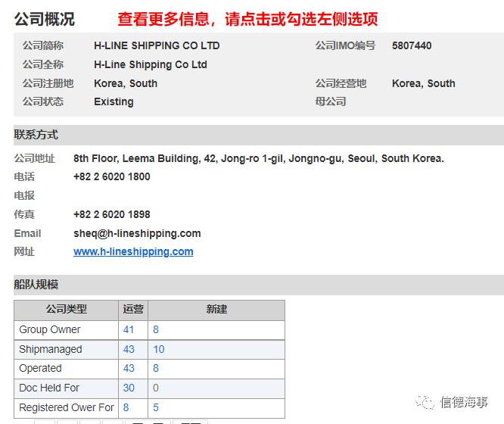Click the 电报 field label
Image resolution: width=504 pixels, height=424 pixels.
click(x=24, y=195)
